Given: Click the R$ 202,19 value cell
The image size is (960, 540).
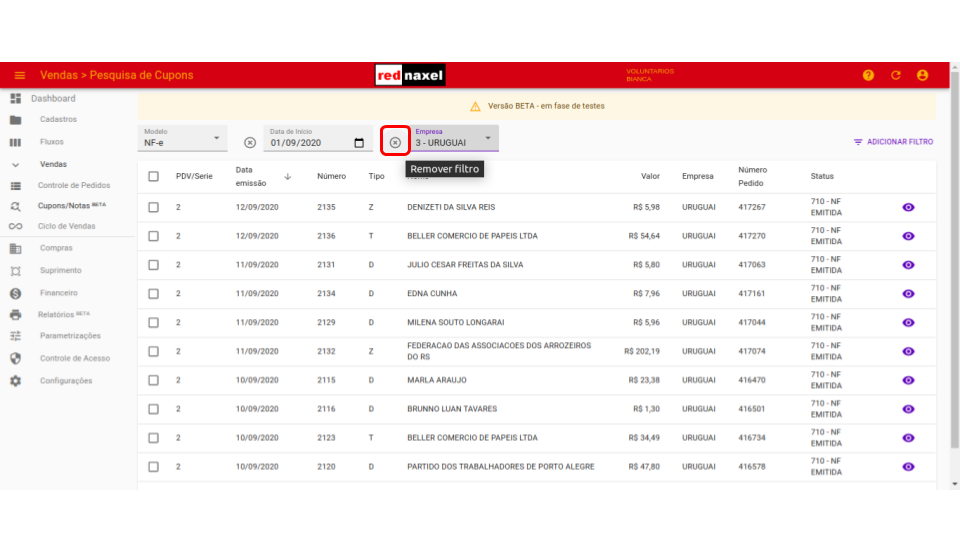Looking at the screenshot, I should tap(642, 351).
